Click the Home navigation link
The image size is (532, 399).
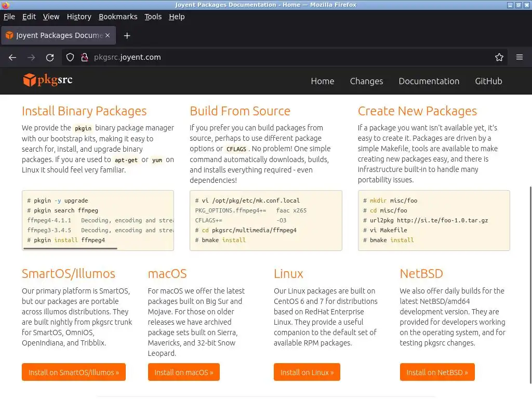point(322,81)
